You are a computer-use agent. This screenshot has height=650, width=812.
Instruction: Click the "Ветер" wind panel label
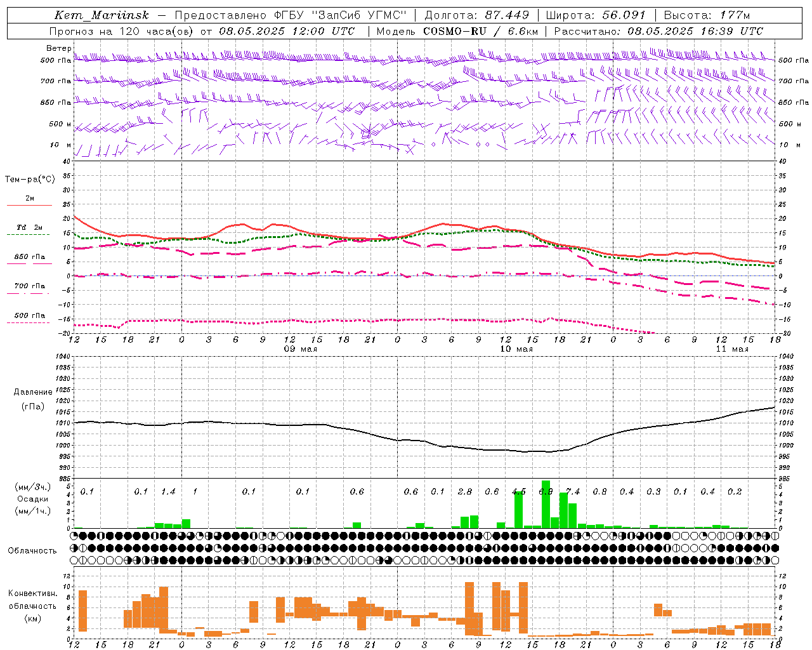[x=58, y=48]
